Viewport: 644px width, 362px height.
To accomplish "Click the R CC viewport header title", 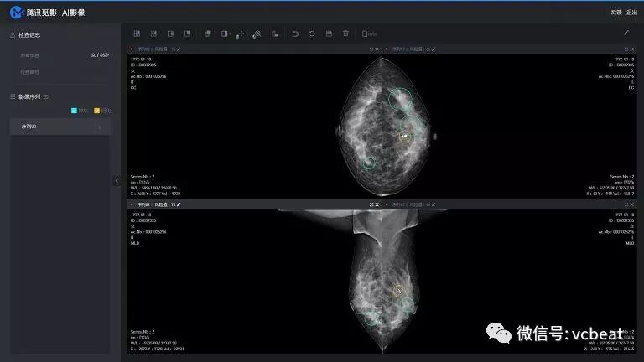I will pyautogui.click(x=156, y=49).
